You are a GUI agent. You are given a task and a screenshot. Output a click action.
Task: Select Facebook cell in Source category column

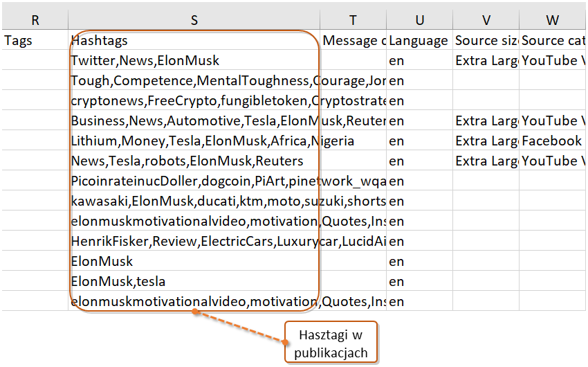(553, 141)
